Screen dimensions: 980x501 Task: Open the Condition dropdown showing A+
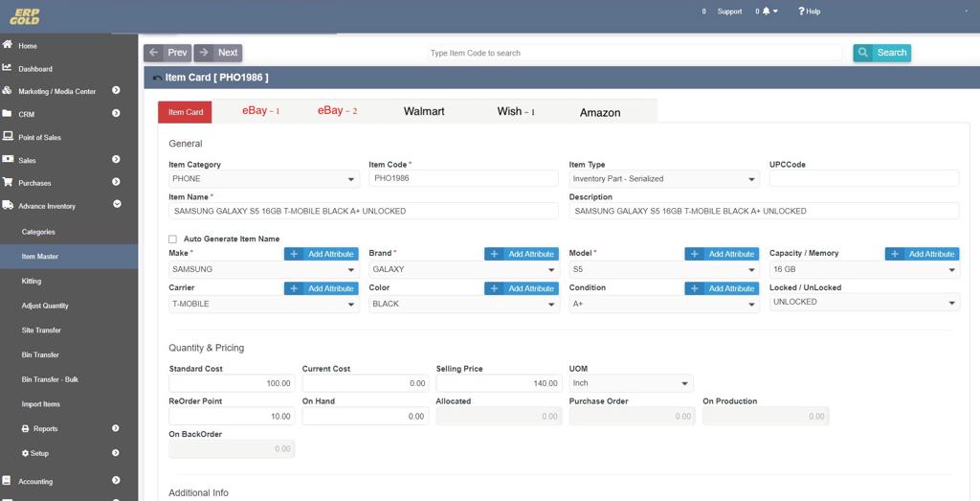pyautogui.click(x=664, y=304)
